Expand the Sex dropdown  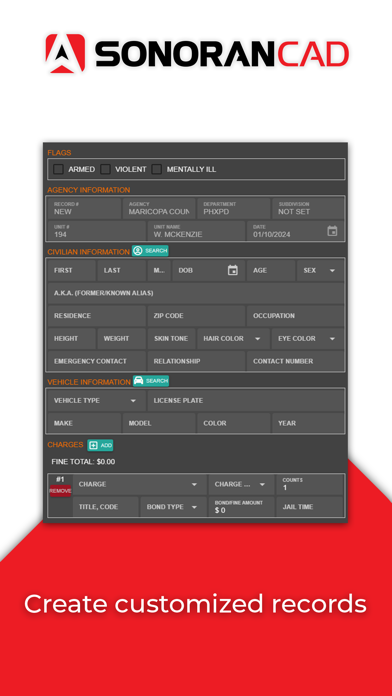320,270
